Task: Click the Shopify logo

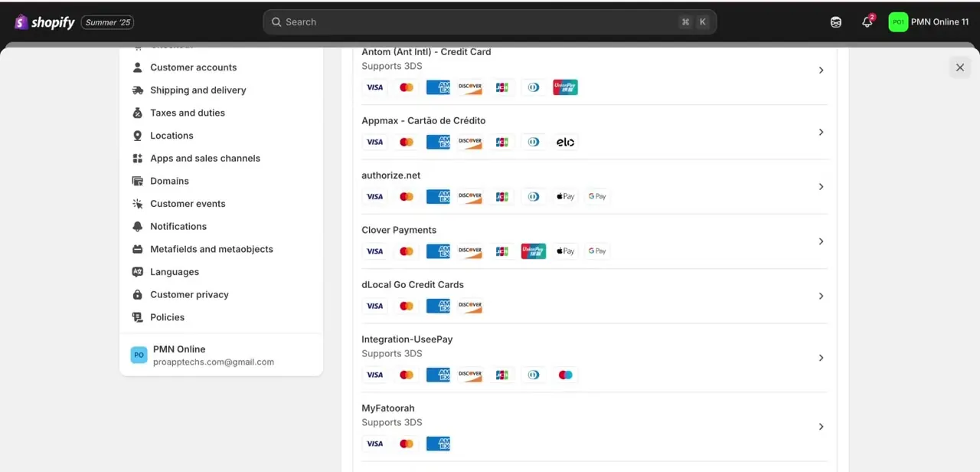Action: pyautogui.click(x=44, y=22)
